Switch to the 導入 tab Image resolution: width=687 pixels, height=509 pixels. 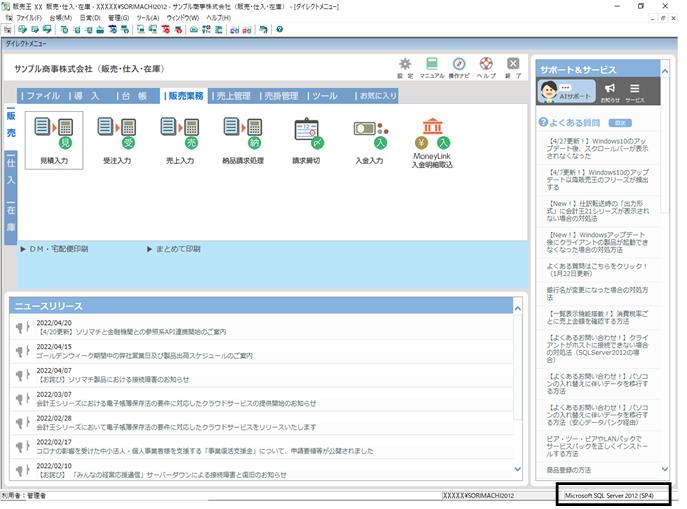click(x=86, y=96)
